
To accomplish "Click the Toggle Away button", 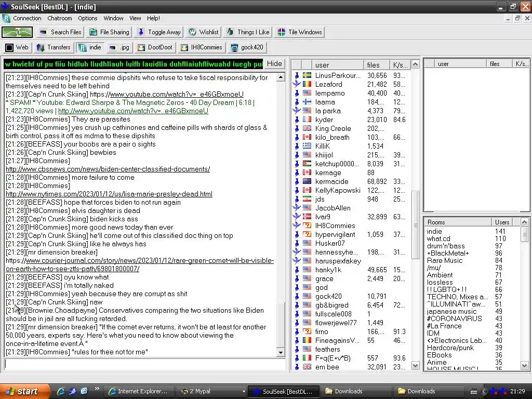I will pos(159,32).
